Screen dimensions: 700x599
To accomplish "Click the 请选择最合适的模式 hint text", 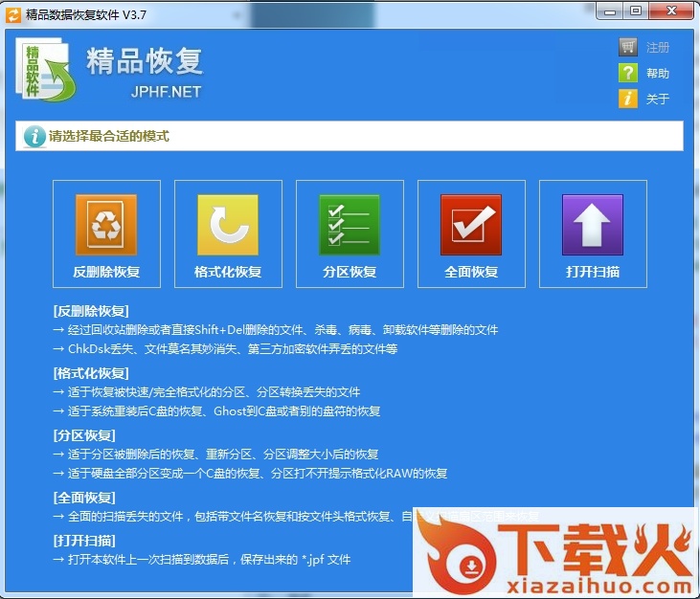I will (109, 136).
